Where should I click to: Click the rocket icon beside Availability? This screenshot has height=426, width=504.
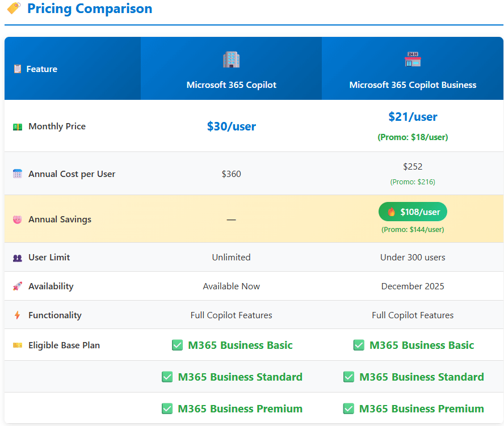[17, 286]
